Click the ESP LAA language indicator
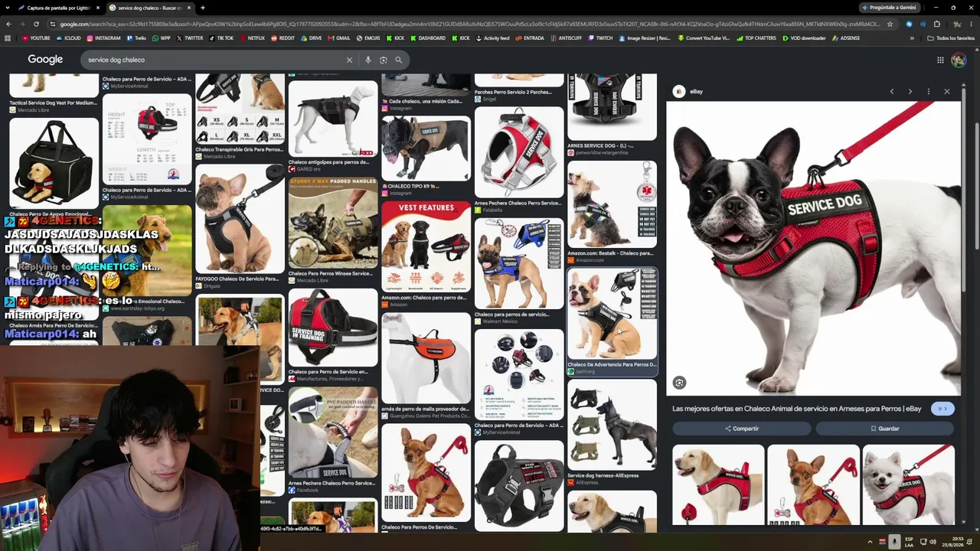Viewport: 980px width, 551px height. pos(910,542)
